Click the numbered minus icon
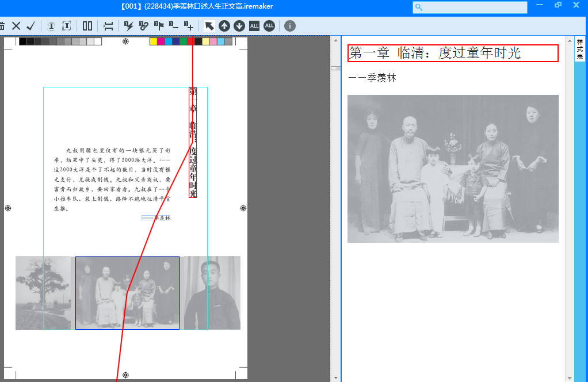 click(x=173, y=26)
